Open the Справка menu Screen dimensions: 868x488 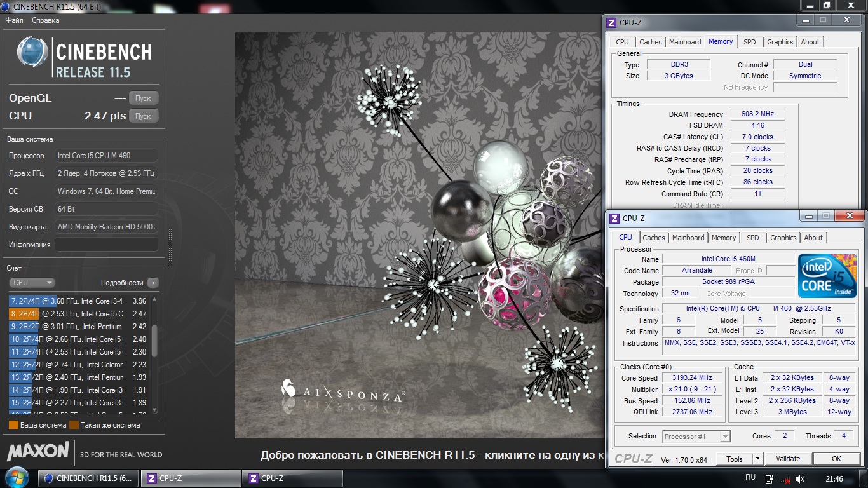click(x=46, y=20)
